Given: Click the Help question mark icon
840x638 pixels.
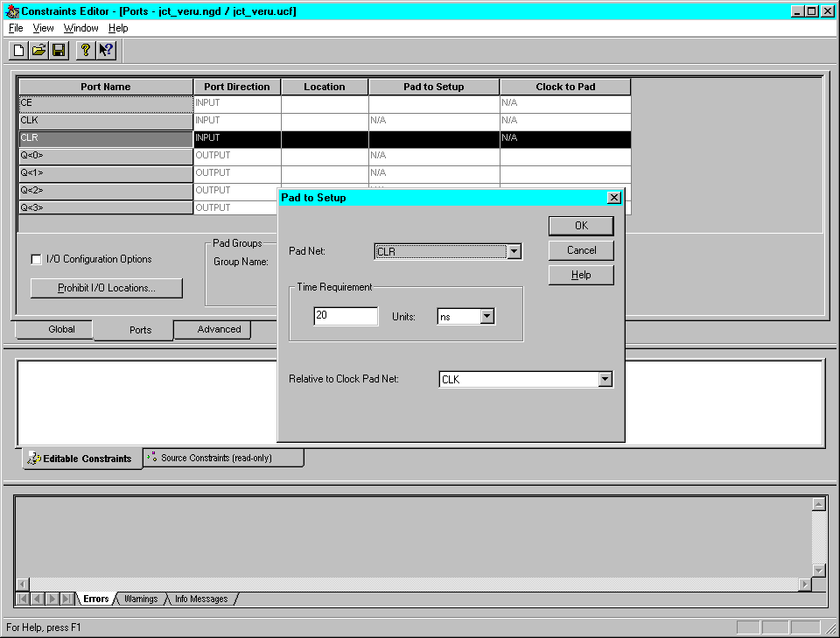Looking at the screenshot, I should [85, 50].
